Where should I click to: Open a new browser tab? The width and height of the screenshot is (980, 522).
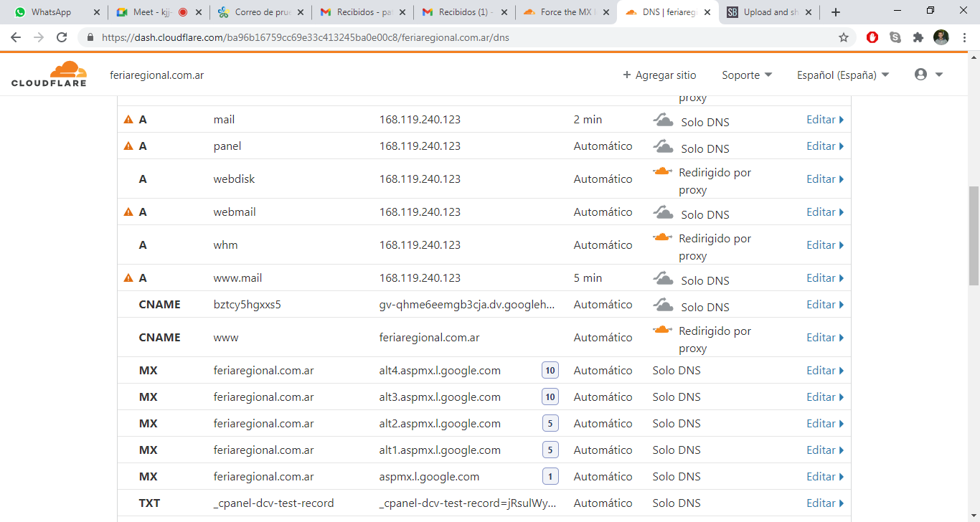835,12
